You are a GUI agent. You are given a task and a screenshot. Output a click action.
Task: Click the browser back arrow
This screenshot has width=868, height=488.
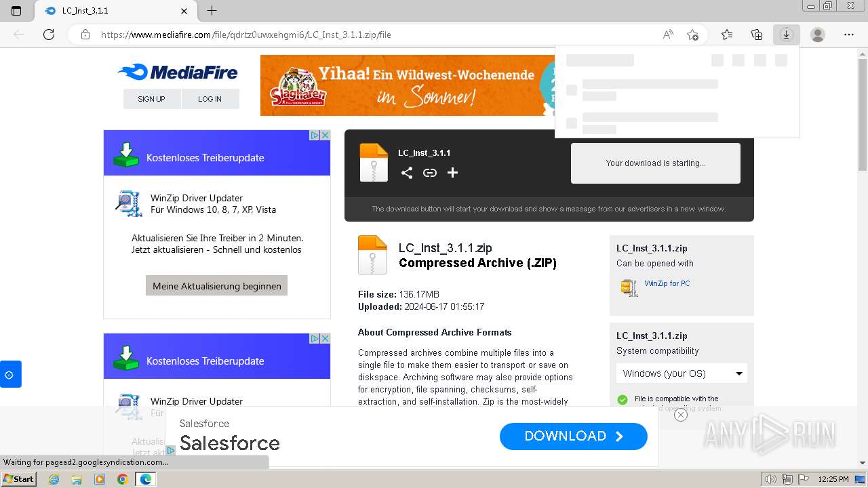19,35
